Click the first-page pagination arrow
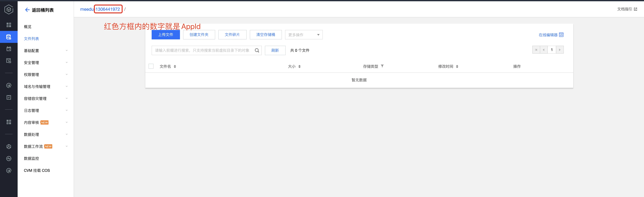Viewport: 644px width, 197px height. click(536, 50)
